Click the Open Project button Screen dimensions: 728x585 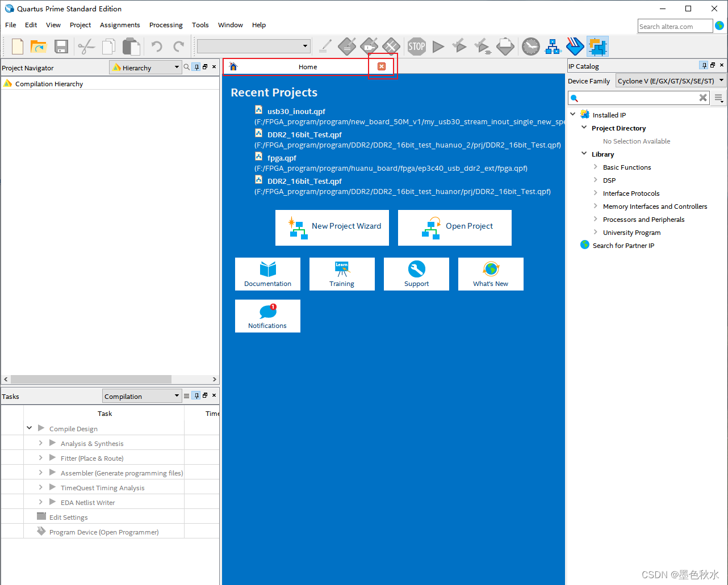pos(455,228)
